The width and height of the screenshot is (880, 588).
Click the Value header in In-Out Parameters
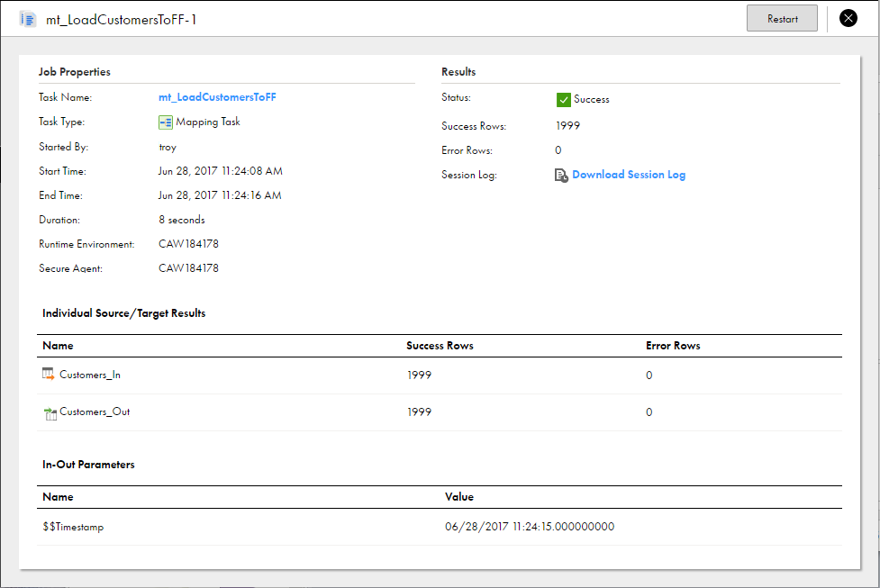coord(459,496)
